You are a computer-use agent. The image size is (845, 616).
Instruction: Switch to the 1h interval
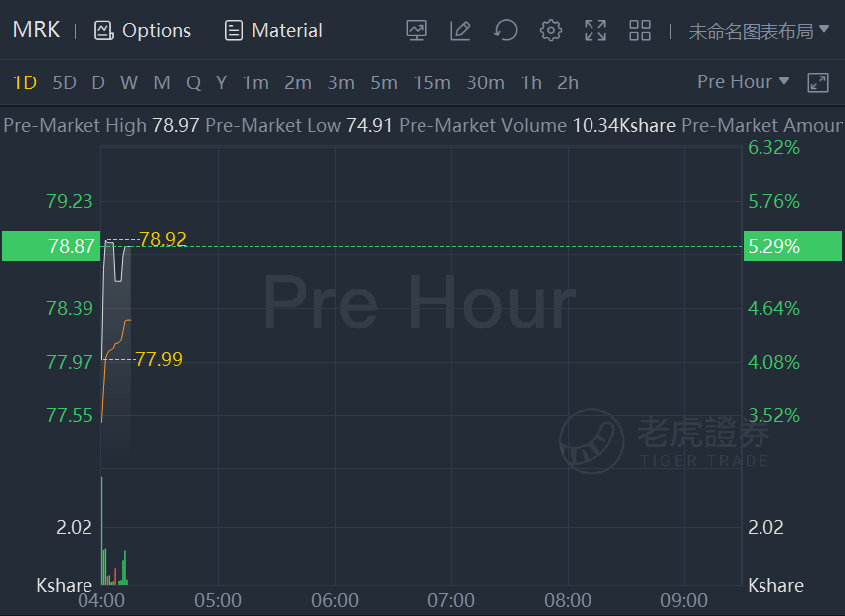pyautogui.click(x=531, y=82)
